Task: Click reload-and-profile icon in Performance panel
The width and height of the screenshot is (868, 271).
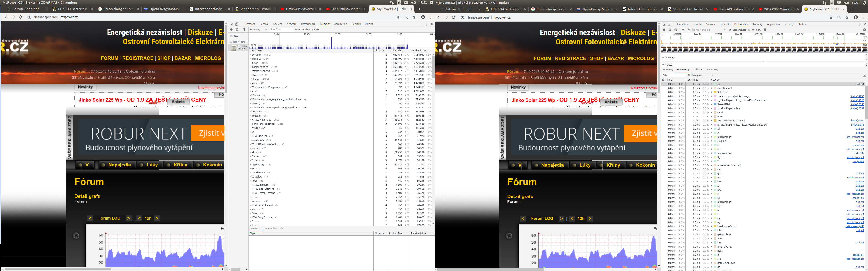Action: (x=670, y=30)
